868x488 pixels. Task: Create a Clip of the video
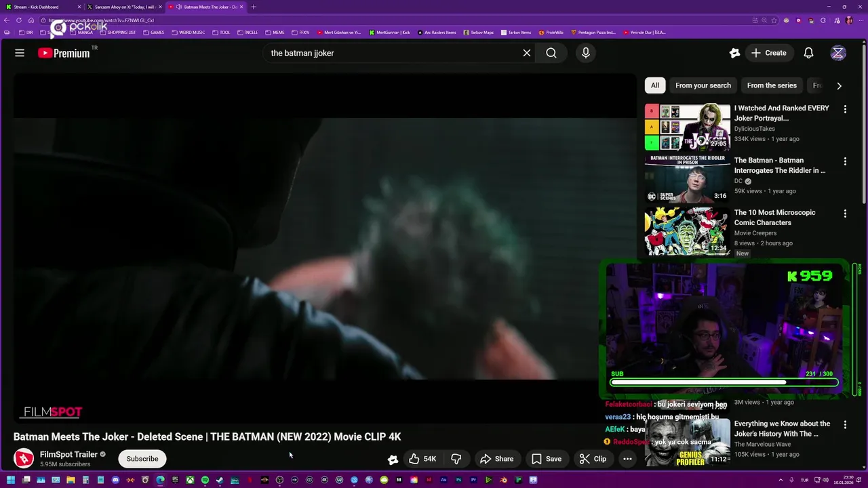593,459
